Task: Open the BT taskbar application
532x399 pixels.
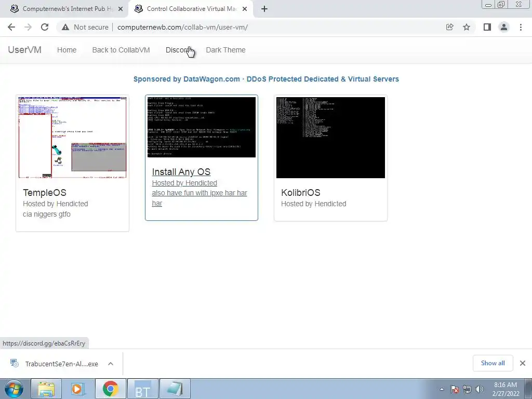Action: coord(143,389)
